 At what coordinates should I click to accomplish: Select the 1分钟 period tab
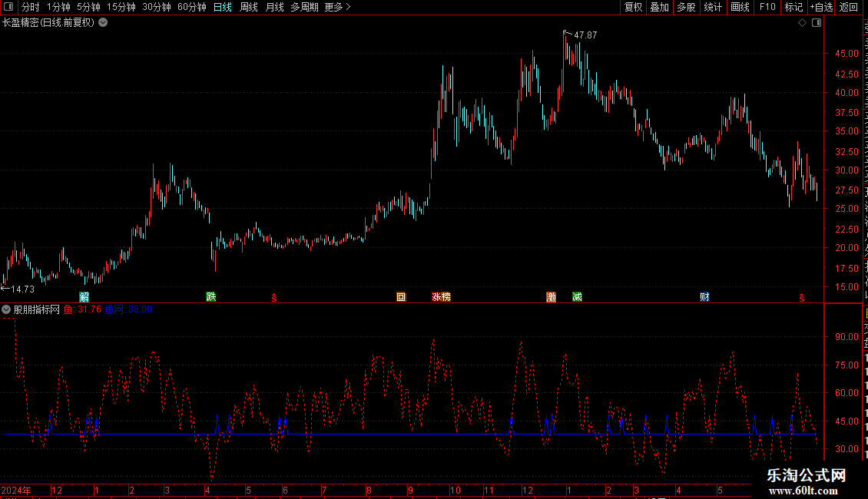click(58, 7)
